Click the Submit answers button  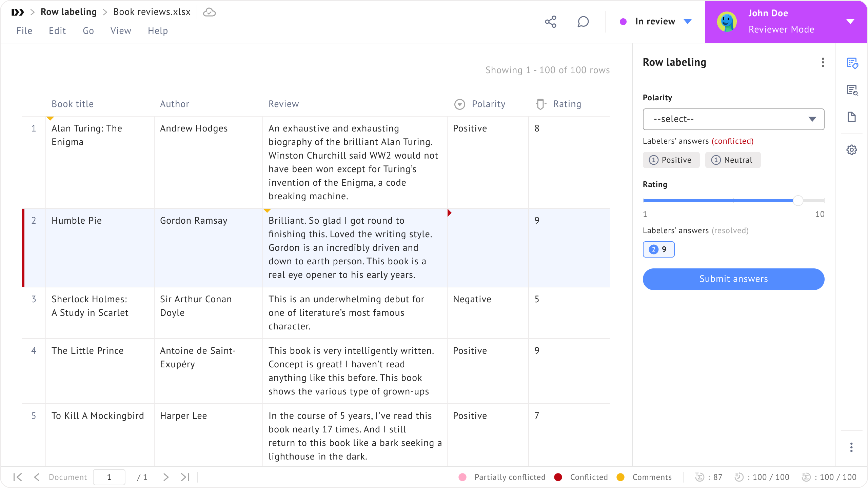[733, 279]
